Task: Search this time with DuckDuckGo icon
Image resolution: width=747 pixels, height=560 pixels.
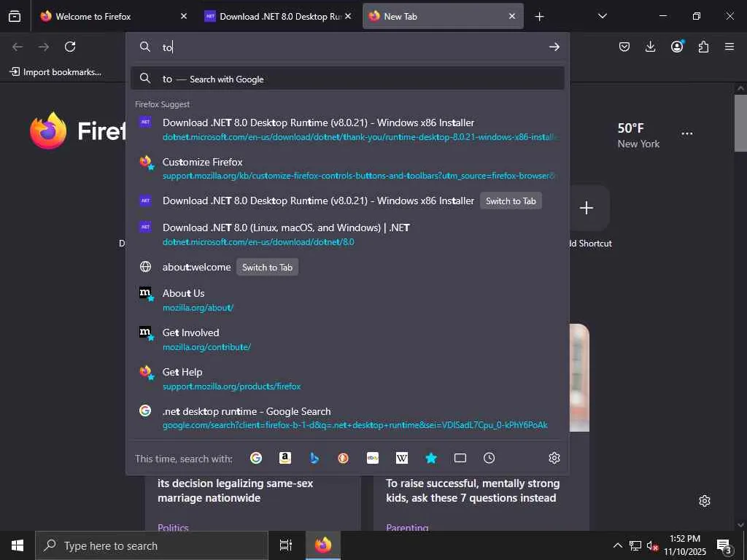Action: point(343,458)
